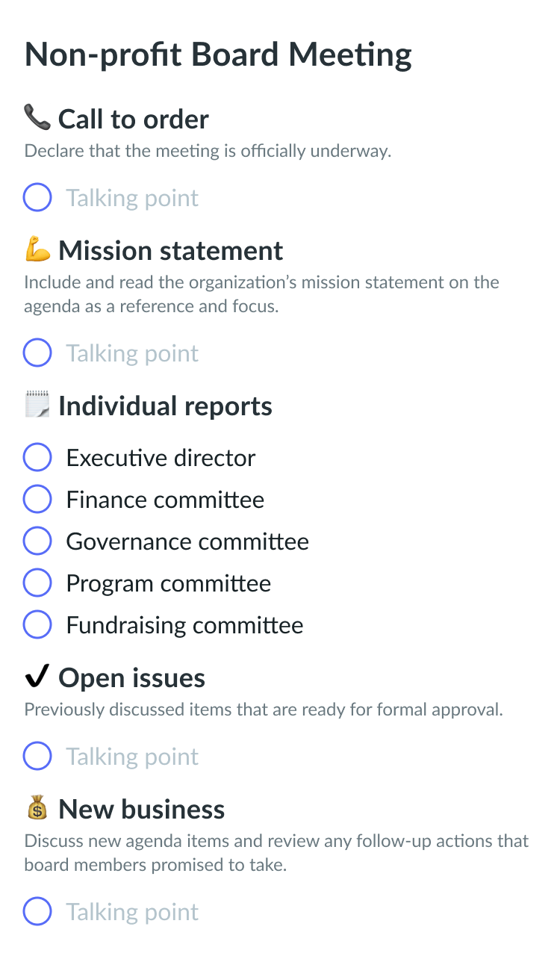Tick the Governance committee circle

click(x=37, y=541)
